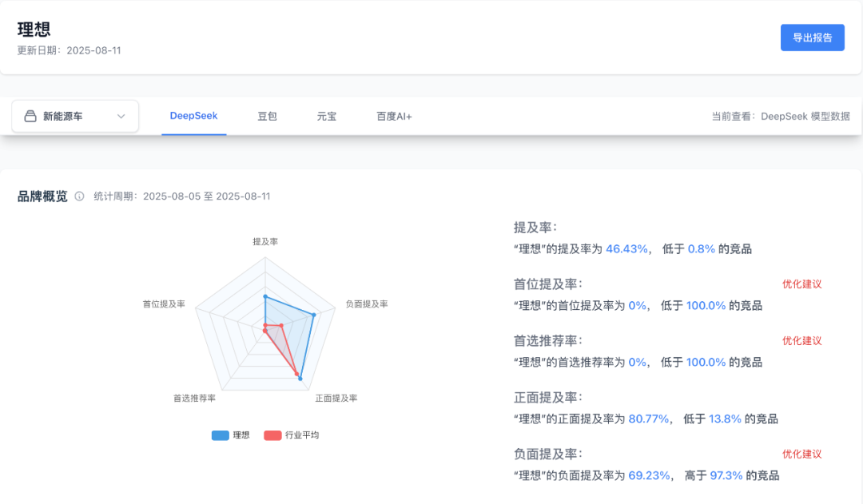Click the 导出报告 button
The image size is (863, 504).
click(x=813, y=38)
